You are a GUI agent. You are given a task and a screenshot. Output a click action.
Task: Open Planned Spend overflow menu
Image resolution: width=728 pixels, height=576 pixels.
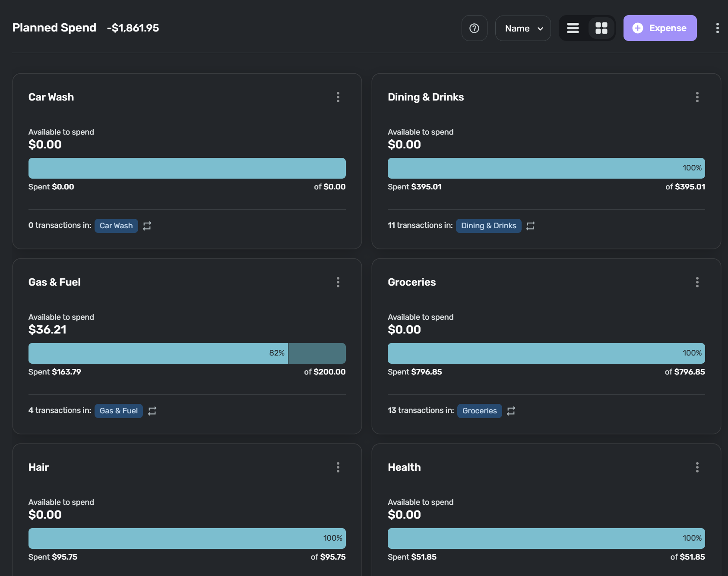pos(717,28)
